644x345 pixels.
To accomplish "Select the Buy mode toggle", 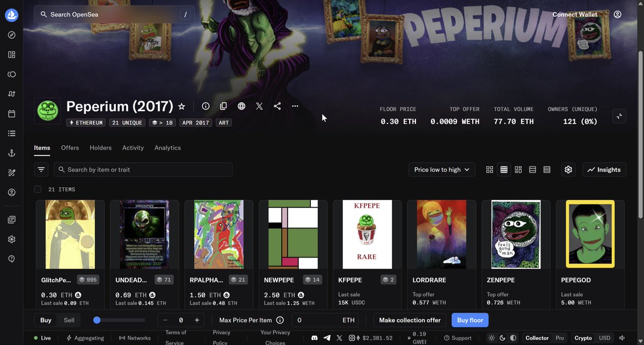I will (46, 320).
